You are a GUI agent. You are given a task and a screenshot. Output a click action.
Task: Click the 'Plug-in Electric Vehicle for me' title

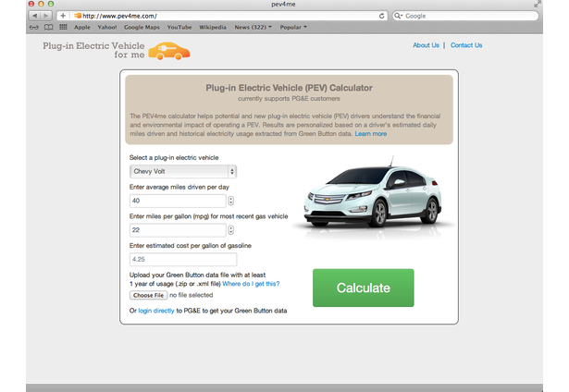point(93,50)
